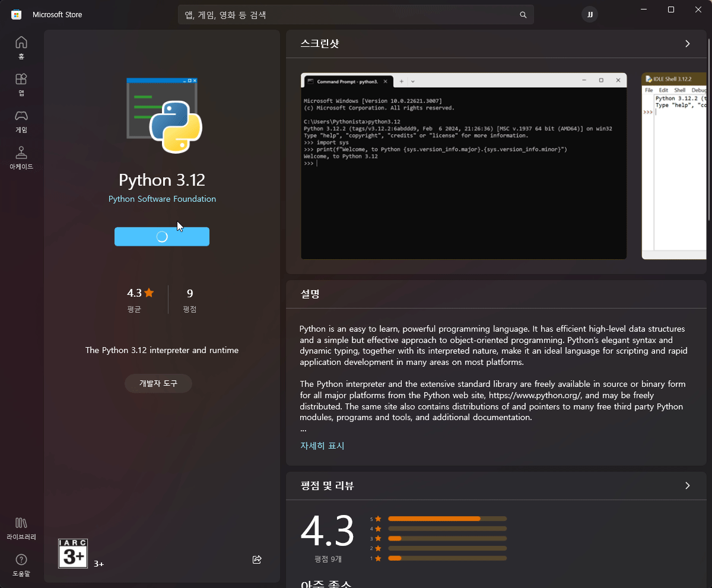Expand the 스크린샷 (Screenshots) section chevron
This screenshot has width=712, height=588.
[x=687, y=43]
